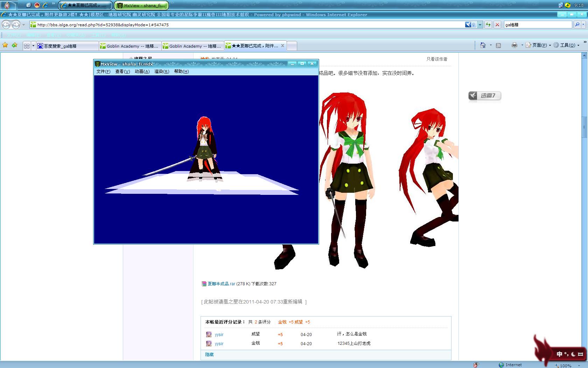Toggle the 中 Chinese input mode

[559, 354]
